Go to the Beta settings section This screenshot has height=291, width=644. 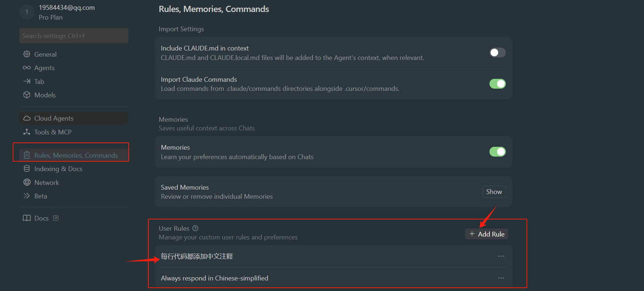[x=40, y=196]
